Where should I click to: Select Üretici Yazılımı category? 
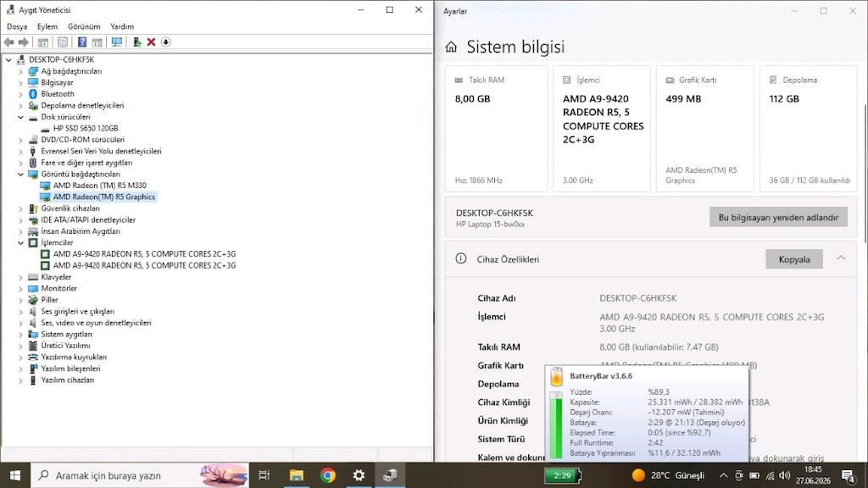65,346
